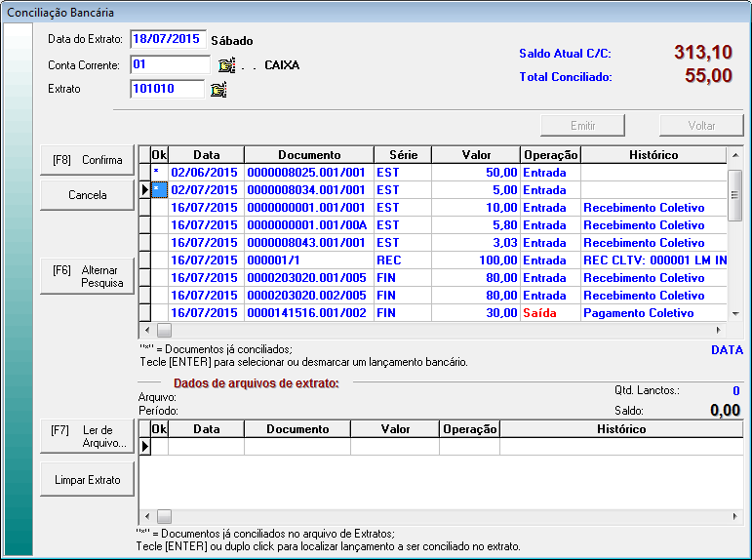Toggle Ok mark for document 0000008025.001/001
Screen dimensions: 752x560
pyautogui.click(x=159, y=173)
